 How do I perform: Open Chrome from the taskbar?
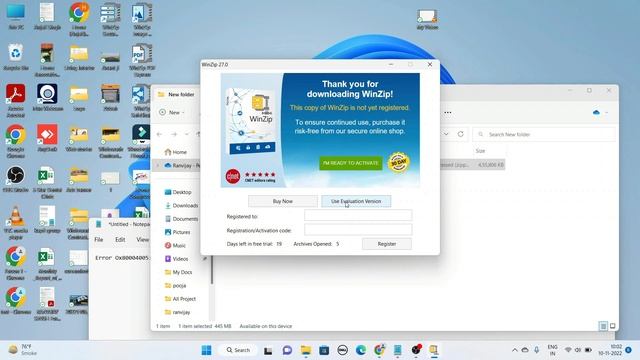(x=379, y=350)
